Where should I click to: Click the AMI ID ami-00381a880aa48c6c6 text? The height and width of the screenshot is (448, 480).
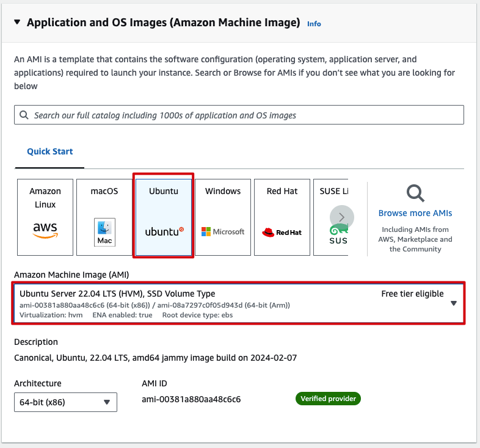click(191, 399)
